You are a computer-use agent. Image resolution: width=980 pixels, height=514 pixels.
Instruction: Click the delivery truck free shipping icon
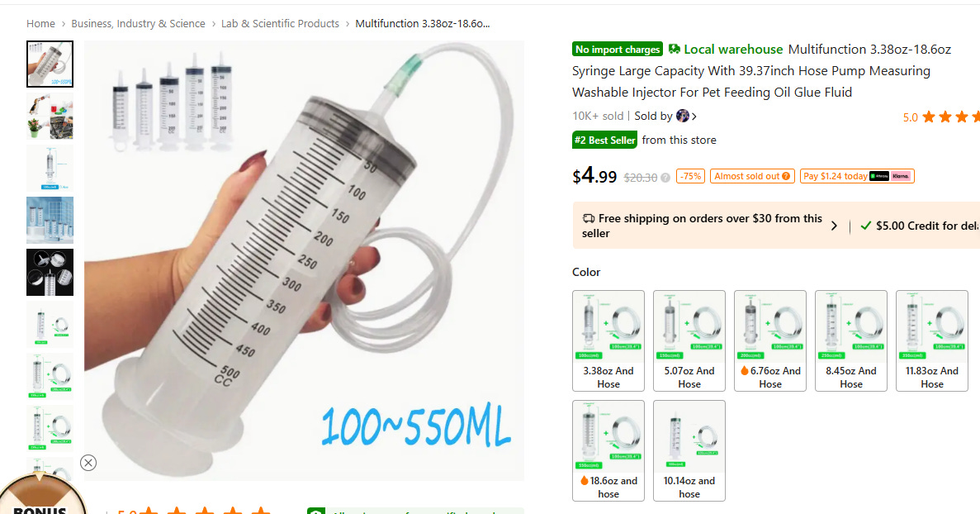point(588,218)
